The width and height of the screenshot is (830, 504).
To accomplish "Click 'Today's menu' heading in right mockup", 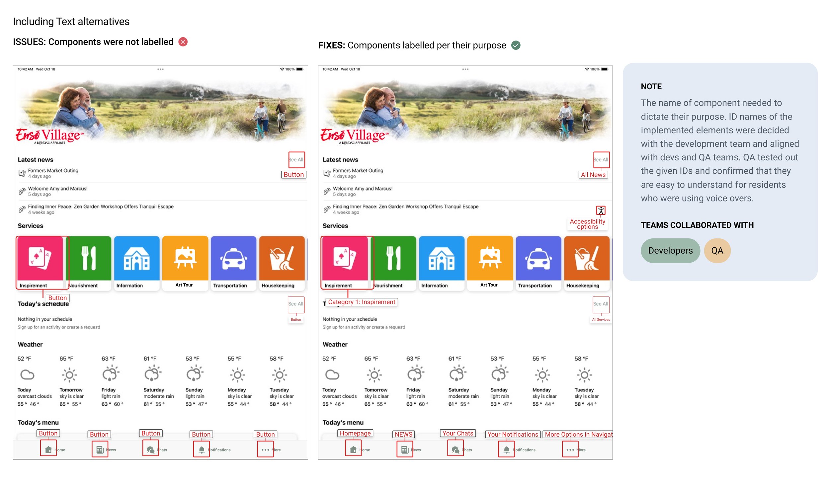I will (342, 422).
